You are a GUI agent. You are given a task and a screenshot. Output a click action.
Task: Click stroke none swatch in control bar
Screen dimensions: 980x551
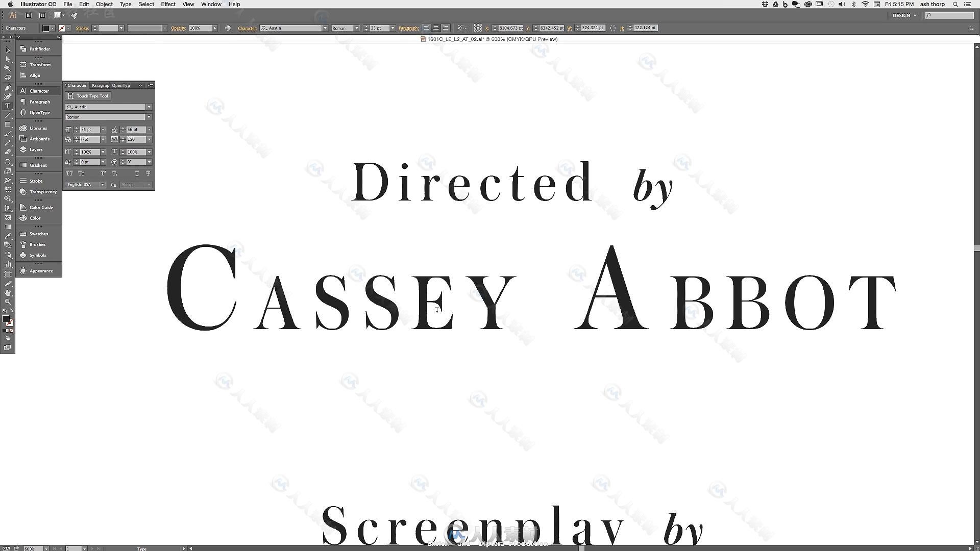point(62,28)
